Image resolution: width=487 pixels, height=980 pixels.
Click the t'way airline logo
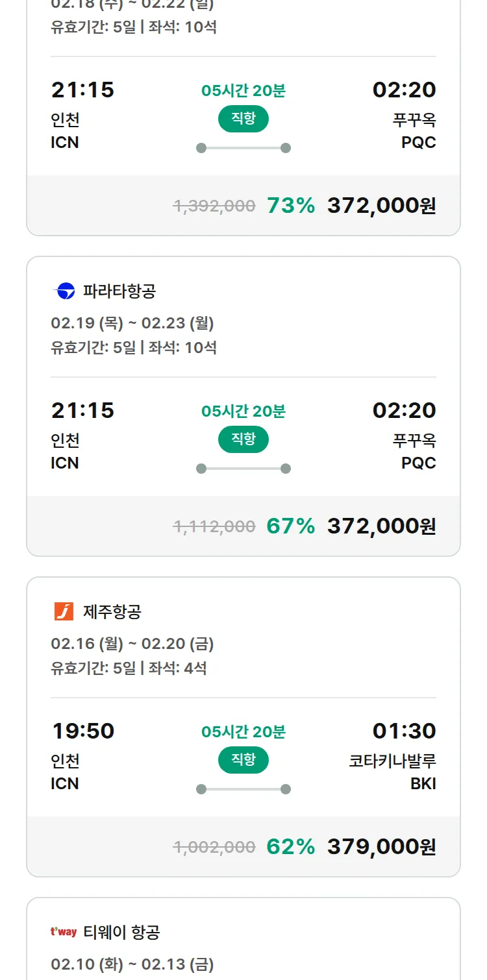coord(64,932)
